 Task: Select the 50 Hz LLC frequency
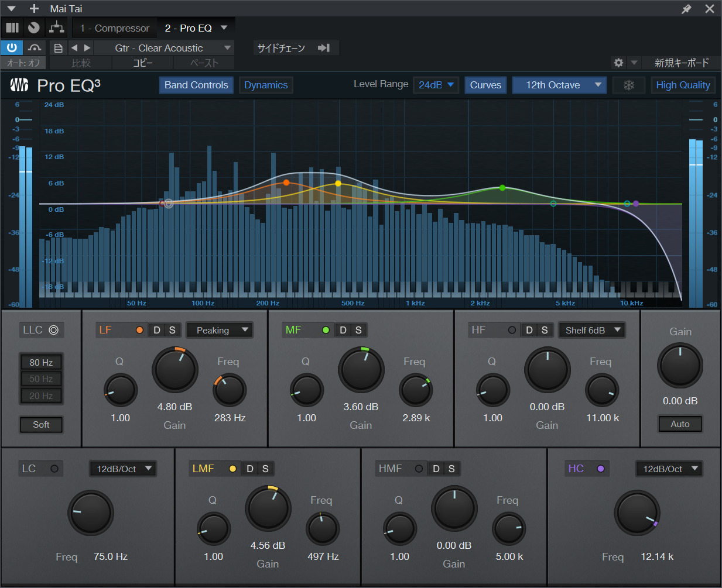[x=41, y=379]
